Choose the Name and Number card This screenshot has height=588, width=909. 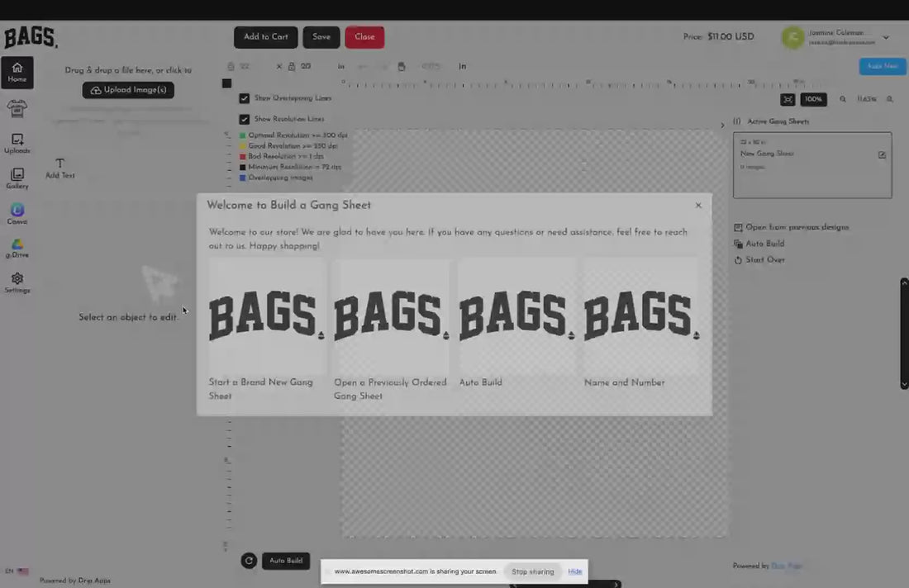tap(642, 325)
